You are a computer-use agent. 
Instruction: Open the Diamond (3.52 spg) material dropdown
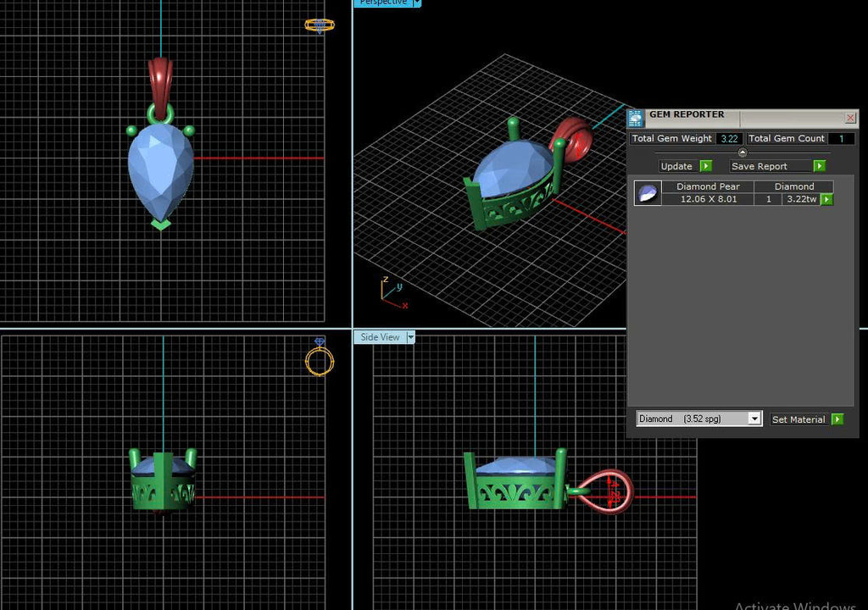tap(754, 419)
